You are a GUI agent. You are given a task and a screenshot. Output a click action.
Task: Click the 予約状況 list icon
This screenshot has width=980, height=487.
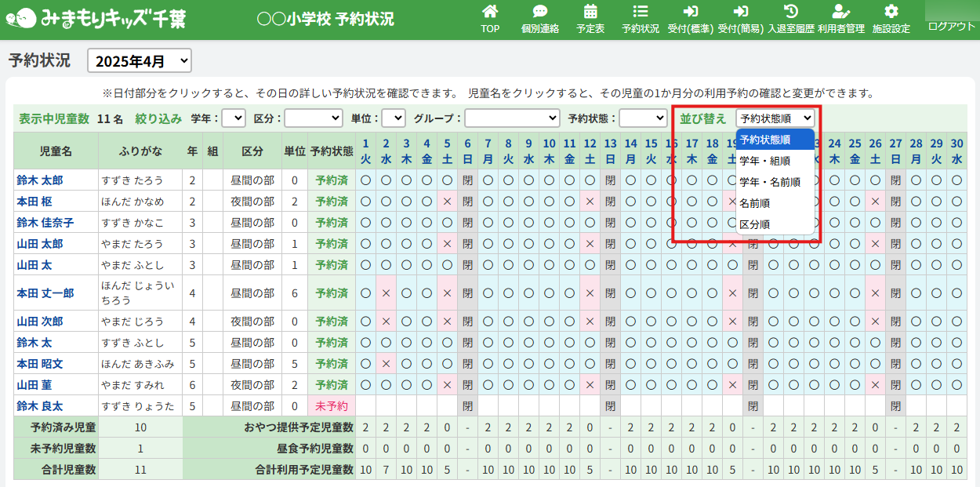641,13
